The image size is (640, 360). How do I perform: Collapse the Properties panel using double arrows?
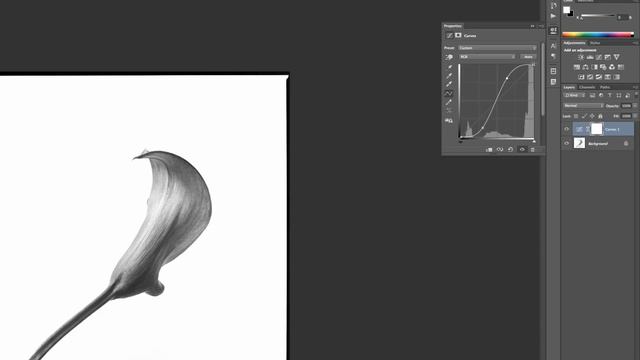pyautogui.click(x=532, y=26)
